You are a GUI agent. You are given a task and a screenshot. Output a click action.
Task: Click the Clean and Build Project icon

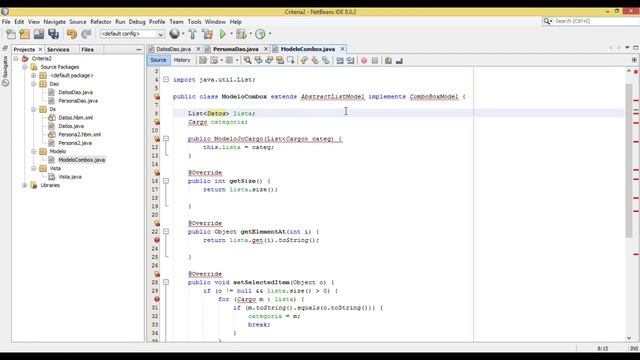[x=208, y=34]
